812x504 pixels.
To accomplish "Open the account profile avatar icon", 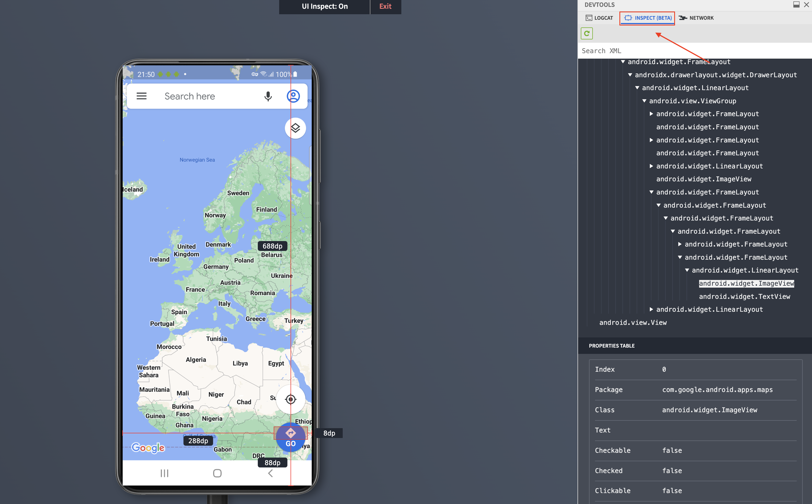I will (x=293, y=96).
